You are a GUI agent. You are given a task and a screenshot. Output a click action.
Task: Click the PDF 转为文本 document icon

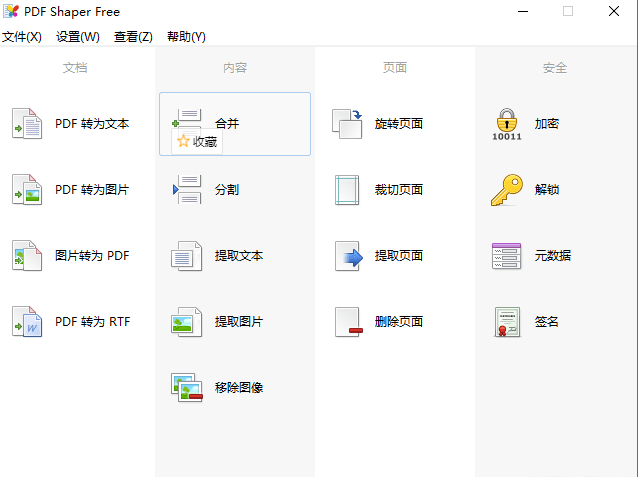27,123
